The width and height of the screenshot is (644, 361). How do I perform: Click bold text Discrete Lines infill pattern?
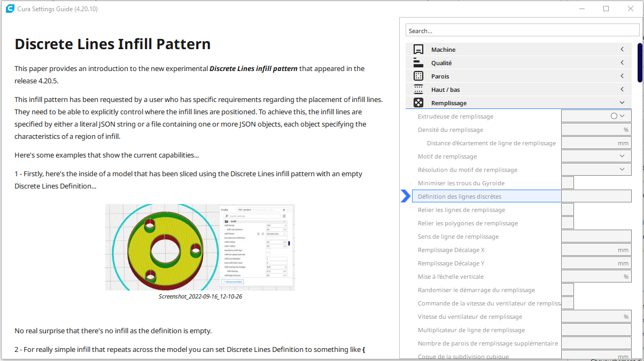253,68
